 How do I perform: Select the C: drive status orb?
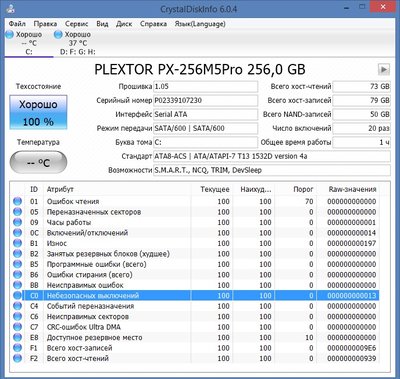click(x=9, y=34)
